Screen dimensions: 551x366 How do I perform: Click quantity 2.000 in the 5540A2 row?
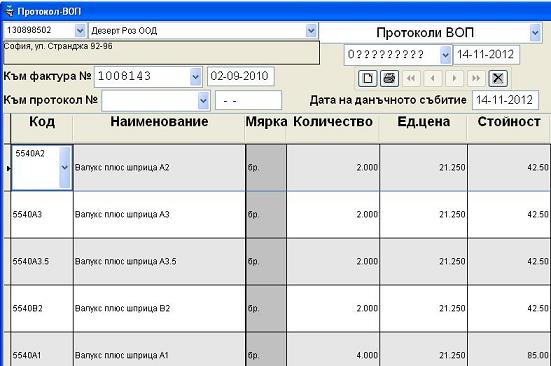pyautogui.click(x=333, y=168)
